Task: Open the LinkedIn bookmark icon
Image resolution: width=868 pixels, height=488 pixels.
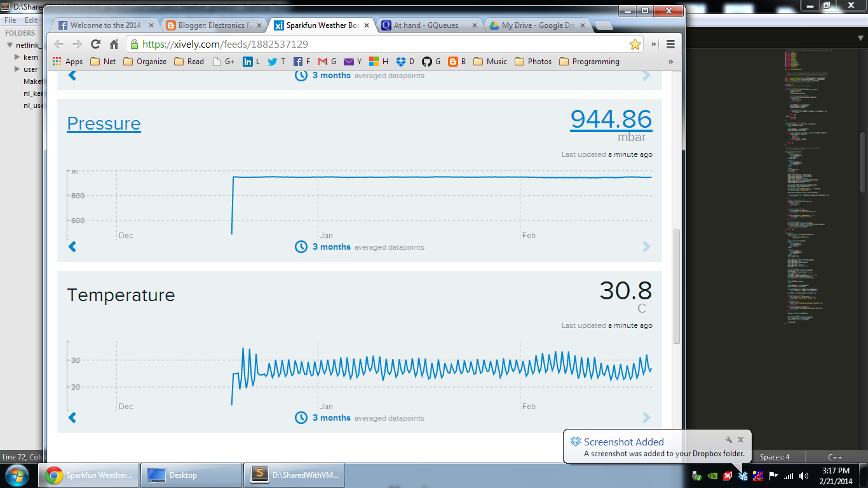Action: (x=249, y=61)
